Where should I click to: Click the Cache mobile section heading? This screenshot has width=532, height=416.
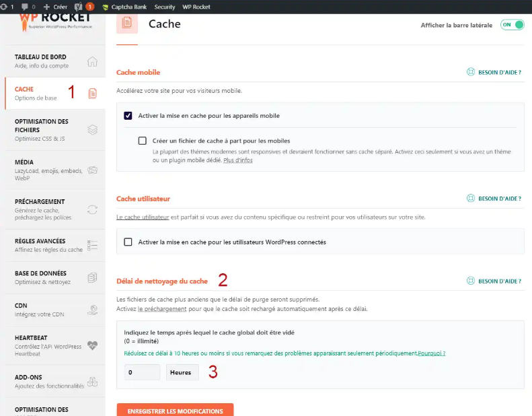(138, 72)
